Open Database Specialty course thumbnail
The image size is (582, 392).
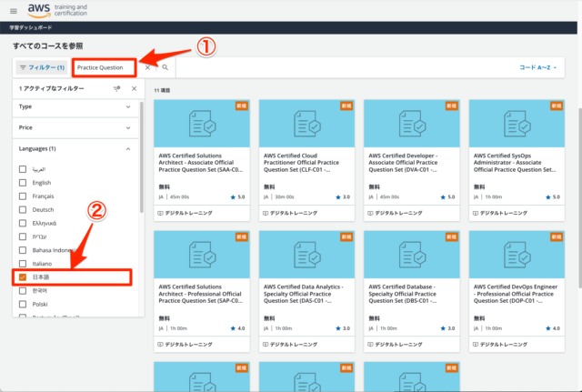pyautogui.click(x=412, y=255)
